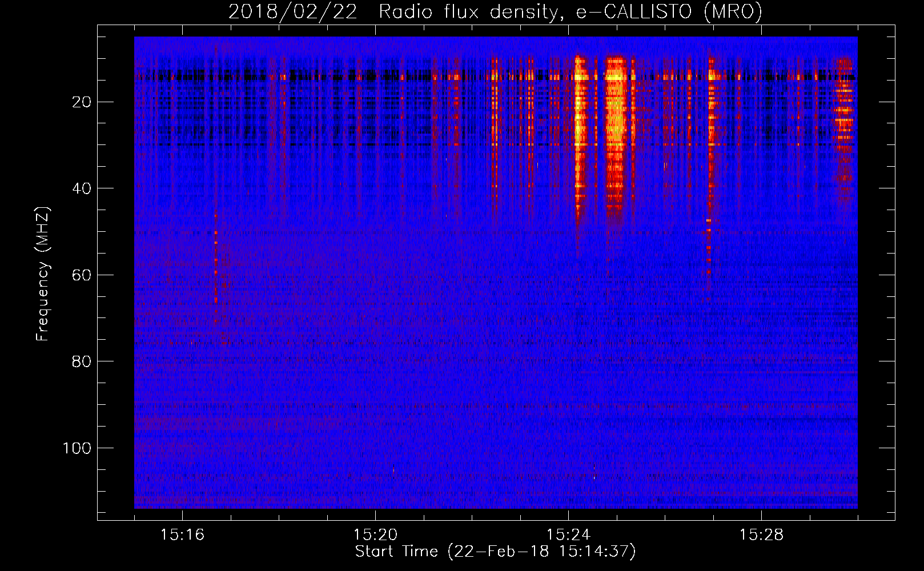Click the 100 MHz frequency tick label
924x571 pixels.
coord(77,448)
